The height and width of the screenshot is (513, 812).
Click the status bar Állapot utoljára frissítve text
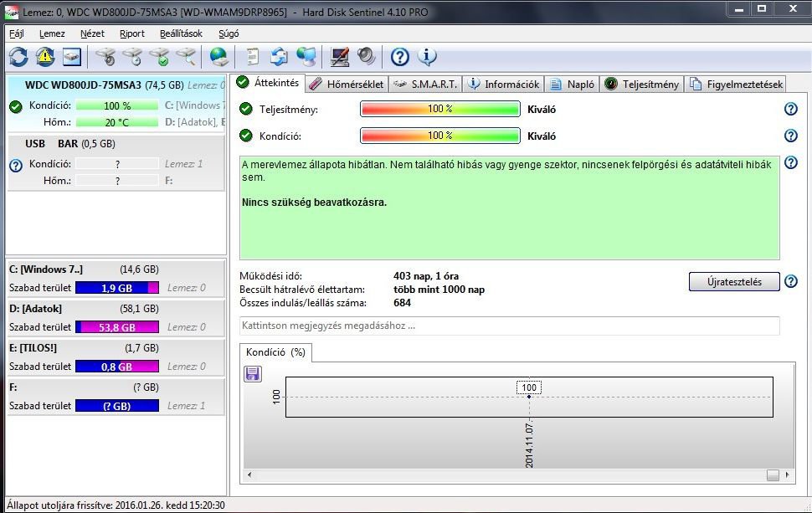[x=116, y=505]
